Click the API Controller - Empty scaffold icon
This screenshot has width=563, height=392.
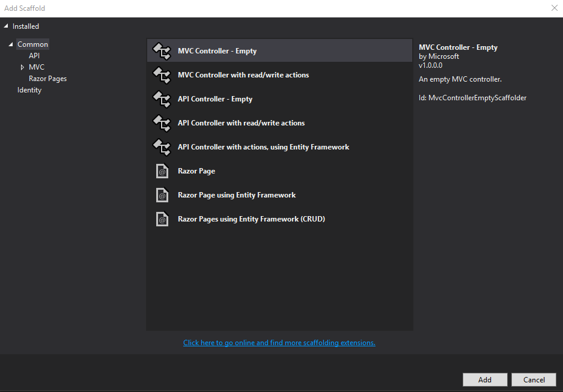tap(162, 98)
